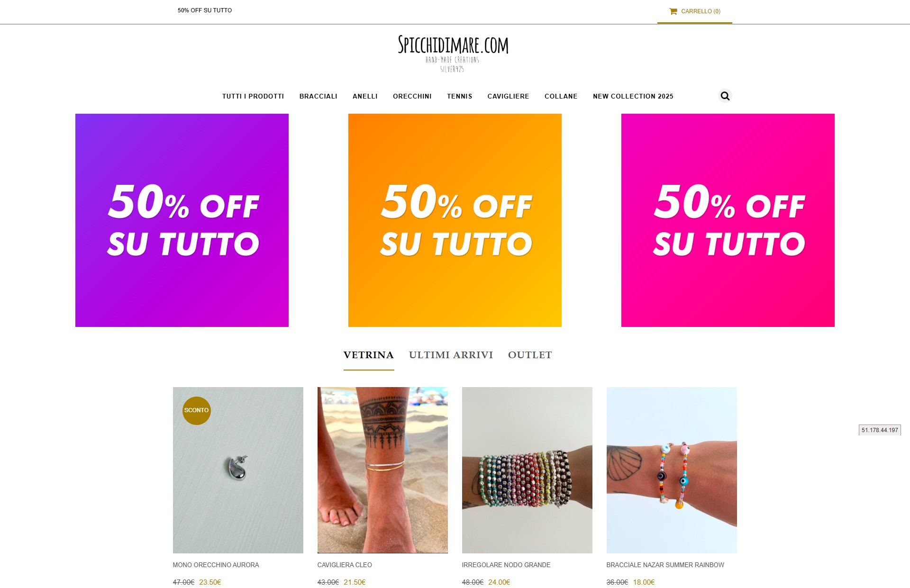Click the orange 50% off banner
Viewport: 910px width, 588px height.
pos(455,220)
